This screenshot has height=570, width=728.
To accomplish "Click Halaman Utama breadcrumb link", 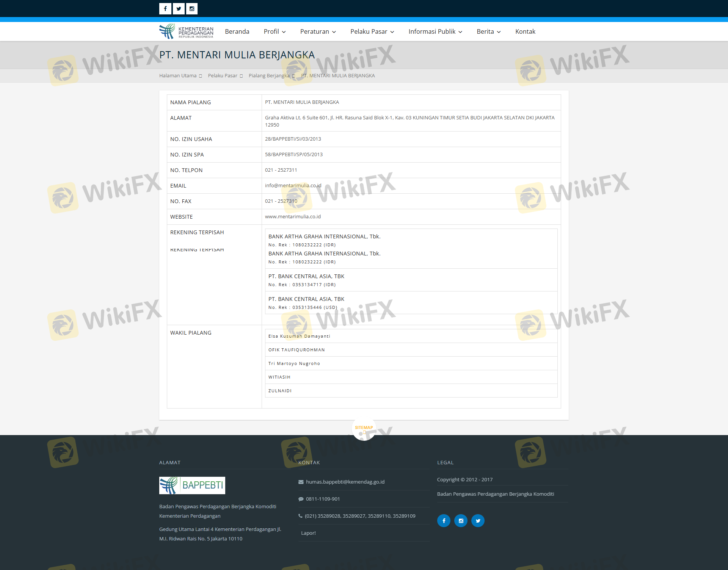I will point(178,76).
